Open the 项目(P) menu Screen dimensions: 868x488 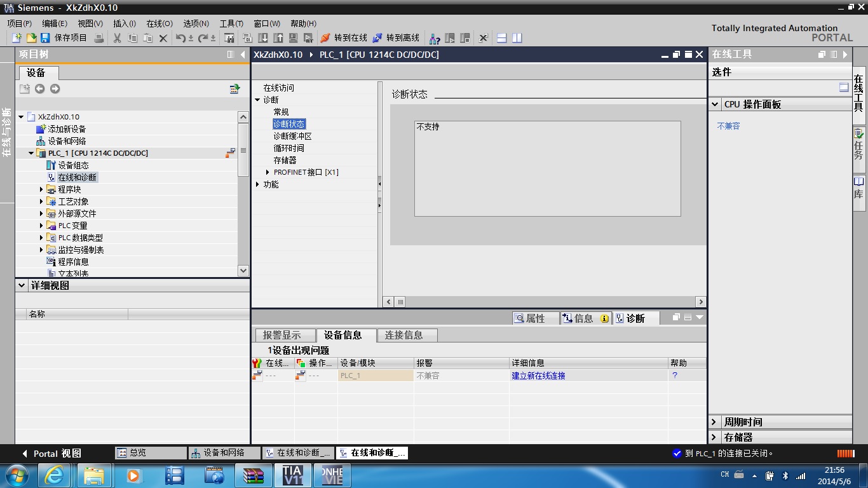[20, 24]
